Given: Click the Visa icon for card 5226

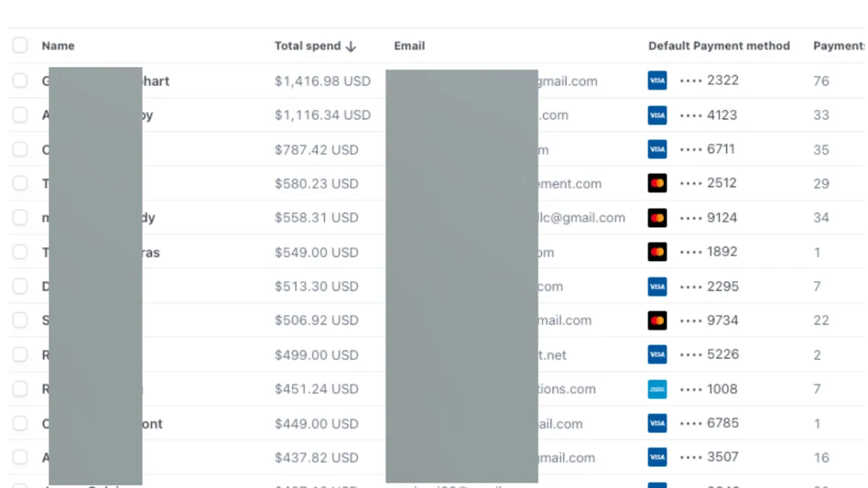Looking at the screenshot, I should pyautogui.click(x=657, y=355).
